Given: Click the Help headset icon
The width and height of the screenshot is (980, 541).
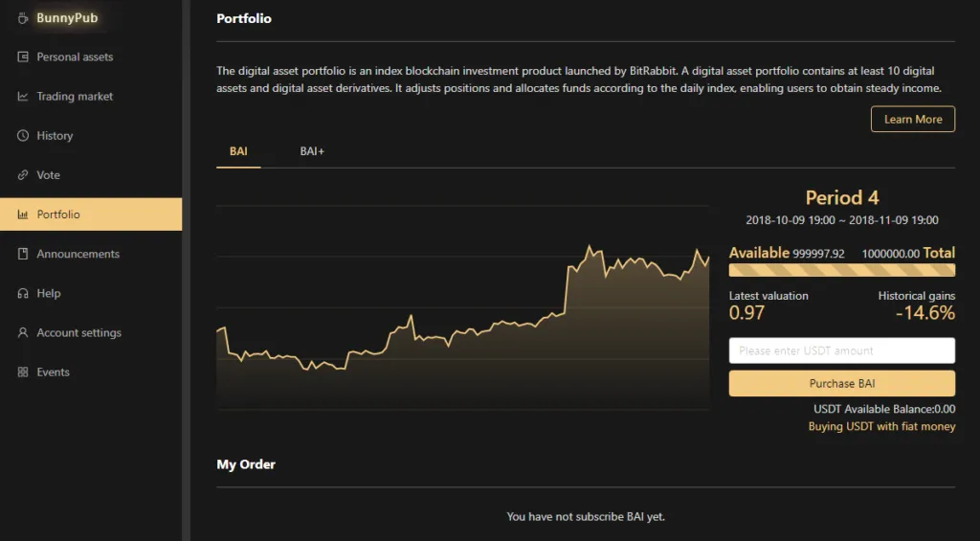Looking at the screenshot, I should (23, 293).
